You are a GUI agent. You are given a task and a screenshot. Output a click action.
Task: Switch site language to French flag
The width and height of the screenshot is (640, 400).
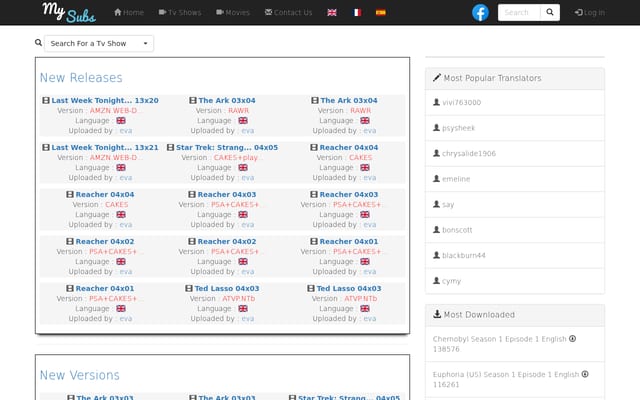pyautogui.click(x=357, y=13)
